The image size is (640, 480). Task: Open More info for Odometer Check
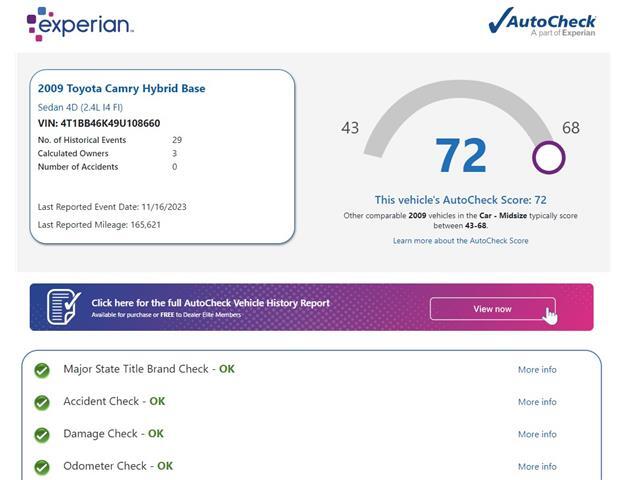tap(537, 467)
